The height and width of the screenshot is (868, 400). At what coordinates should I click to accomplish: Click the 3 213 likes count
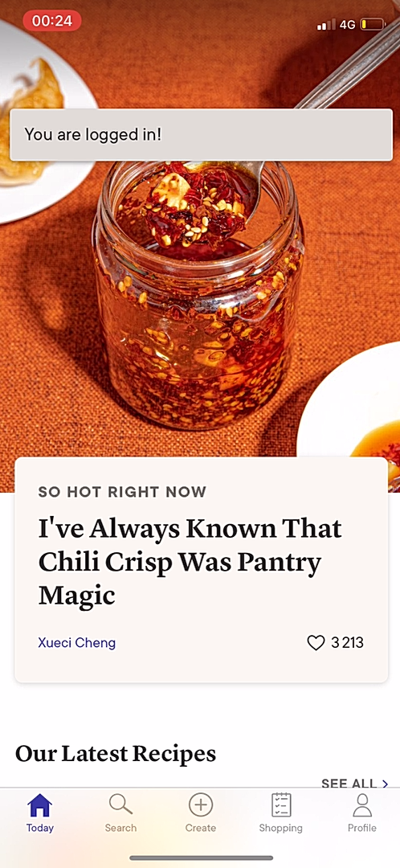click(x=348, y=643)
